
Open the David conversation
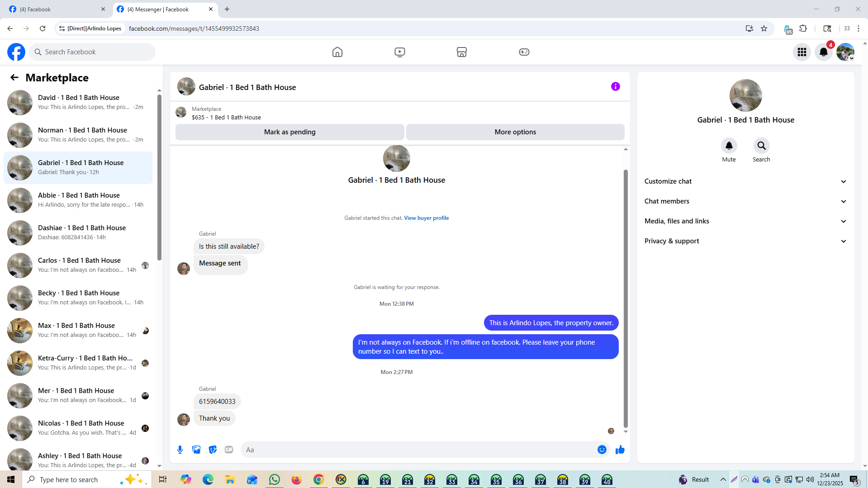(x=78, y=102)
